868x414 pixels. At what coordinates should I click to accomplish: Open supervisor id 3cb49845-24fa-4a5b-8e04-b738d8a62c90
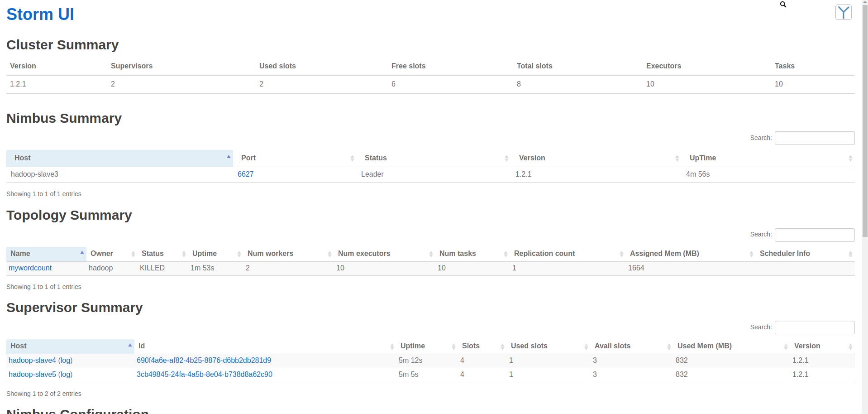point(205,375)
